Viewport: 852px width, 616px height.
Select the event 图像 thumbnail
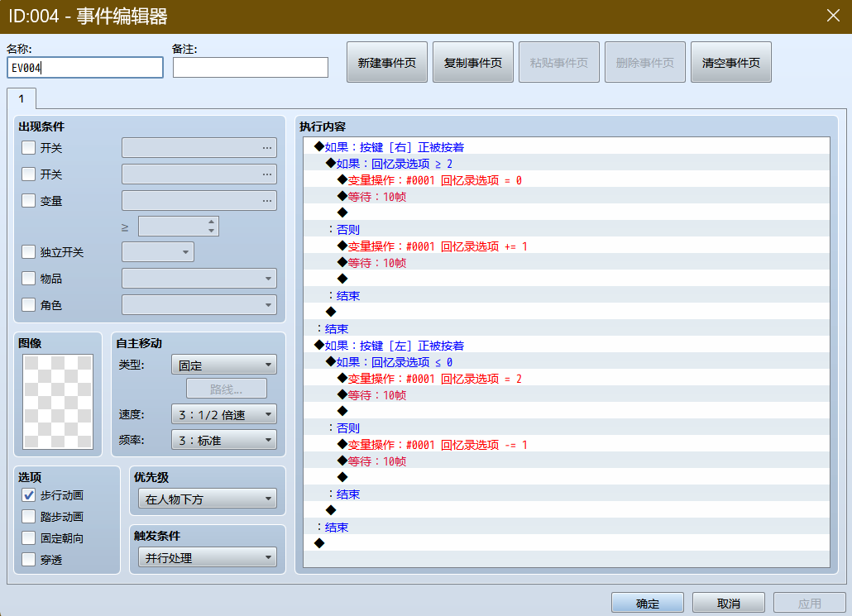(58, 401)
